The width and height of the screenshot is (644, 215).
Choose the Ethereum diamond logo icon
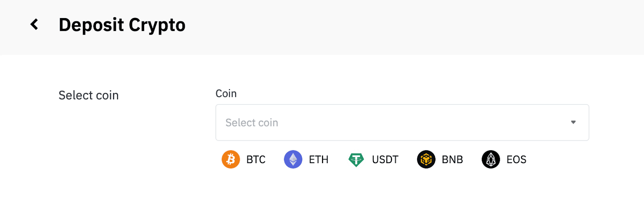click(x=293, y=160)
